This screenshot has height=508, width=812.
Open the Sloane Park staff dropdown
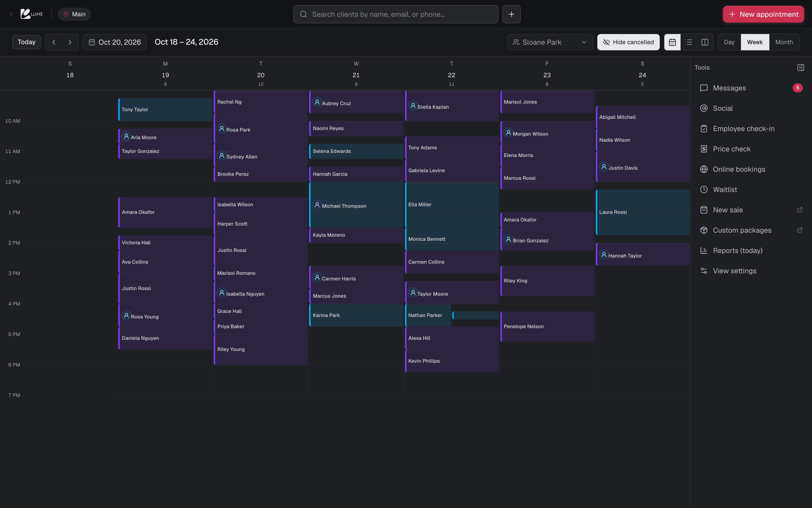[550, 42]
